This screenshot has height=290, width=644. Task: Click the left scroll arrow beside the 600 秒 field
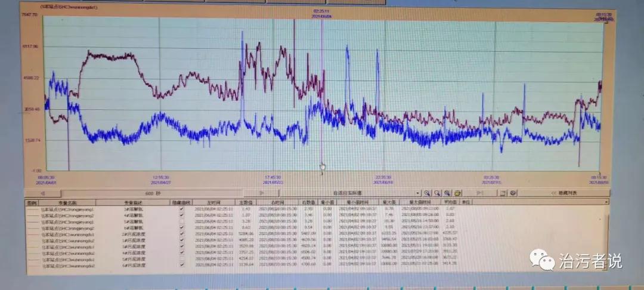(42, 193)
